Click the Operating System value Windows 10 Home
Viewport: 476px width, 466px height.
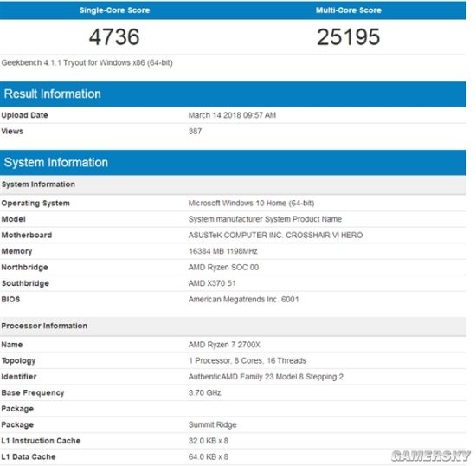point(251,203)
